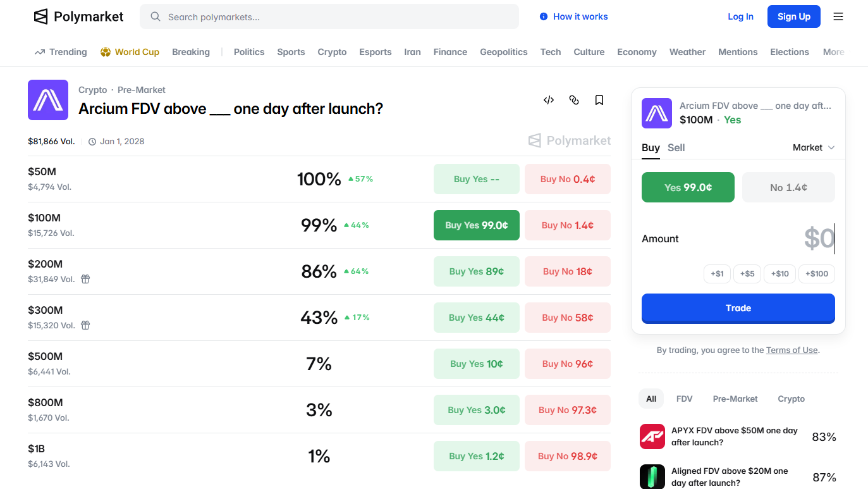Open the Market order type dropdown
868x489 pixels.
(814, 147)
